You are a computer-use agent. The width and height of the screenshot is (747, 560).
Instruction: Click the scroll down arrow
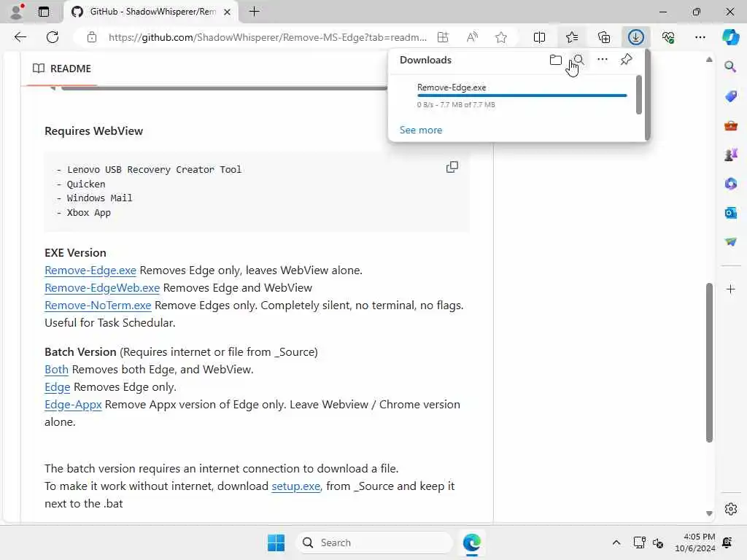pyautogui.click(x=709, y=513)
